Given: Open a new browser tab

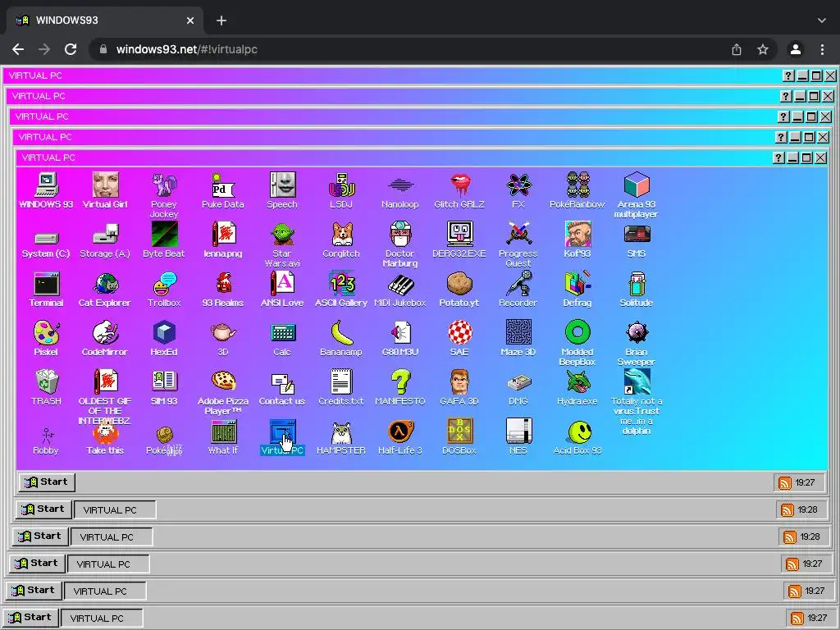Looking at the screenshot, I should (x=221, y=21).
